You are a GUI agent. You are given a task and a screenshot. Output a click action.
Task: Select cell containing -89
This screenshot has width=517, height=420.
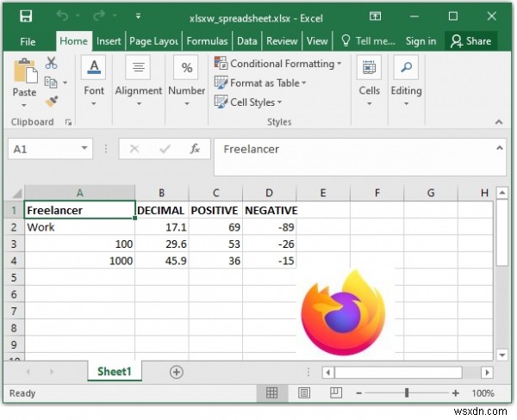pos(270,227)
